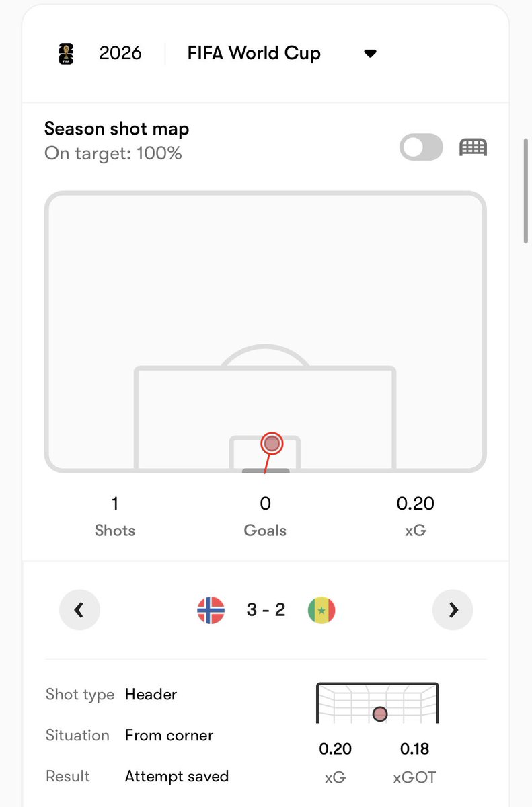Select the Shots stat value
Screen dimensions: 532x807
(x=115, y=504)
